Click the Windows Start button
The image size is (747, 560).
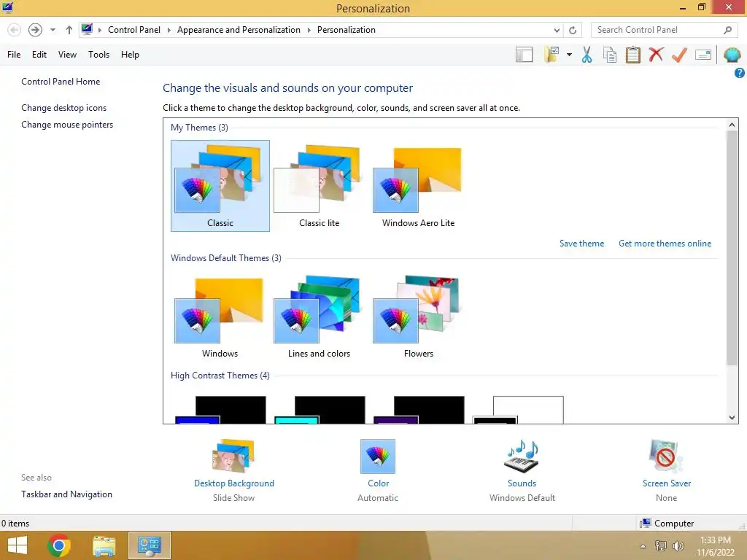pos(18,545)
